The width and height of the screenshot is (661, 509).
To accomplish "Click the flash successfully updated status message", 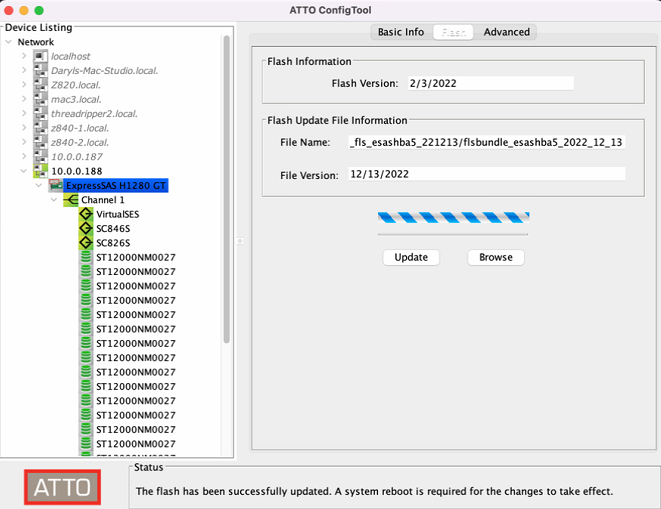I will tap(374, 491).
